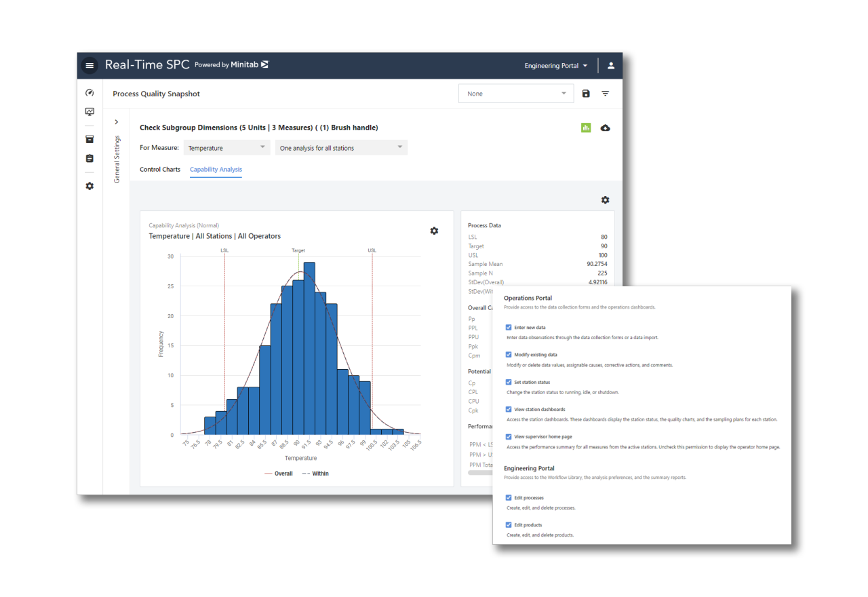This screenshot has width=868, height=597.
Task: Disable the Modify existing data permission
Action: [x=509, y=354]
